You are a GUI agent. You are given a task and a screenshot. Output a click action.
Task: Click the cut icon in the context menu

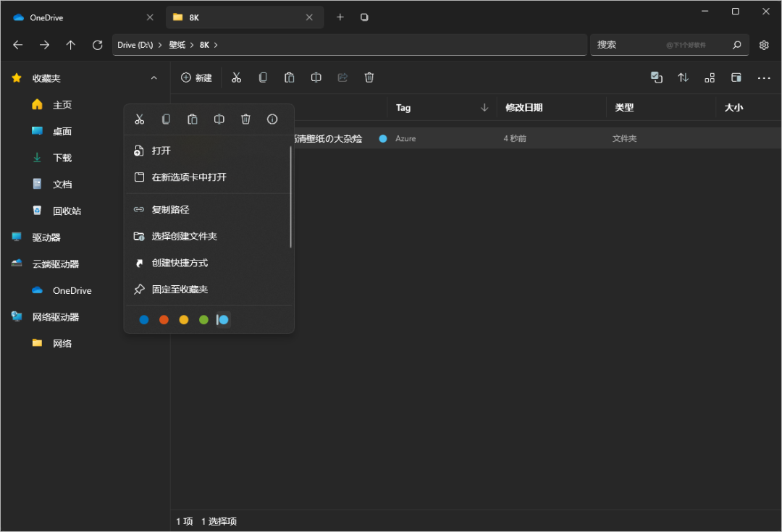[140, 119]
